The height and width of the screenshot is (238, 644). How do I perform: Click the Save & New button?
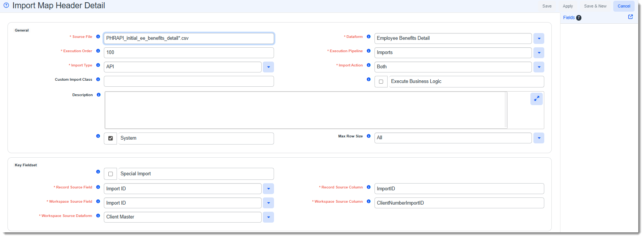(595, 6)
